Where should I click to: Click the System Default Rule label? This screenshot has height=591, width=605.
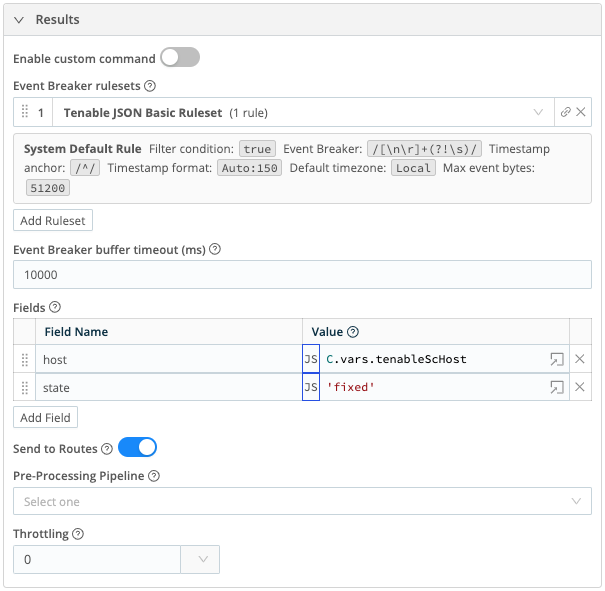[x=83, y=149]
